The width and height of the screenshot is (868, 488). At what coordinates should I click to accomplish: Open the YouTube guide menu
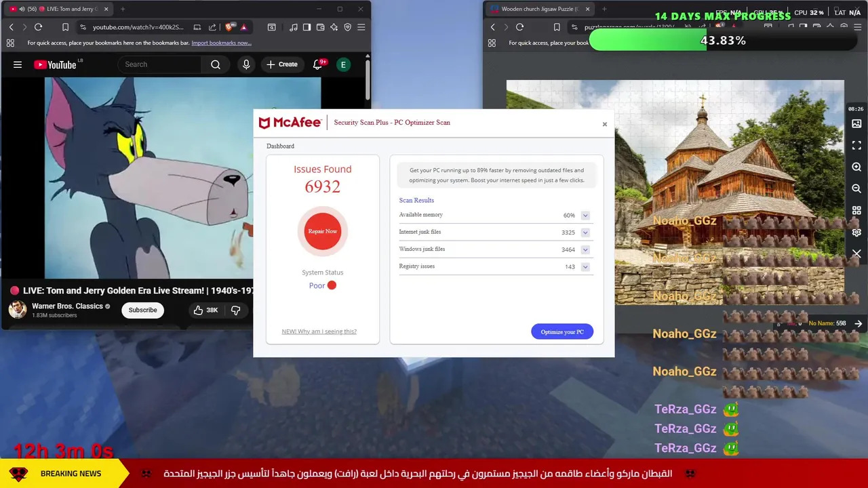click(x=18, y=64)
